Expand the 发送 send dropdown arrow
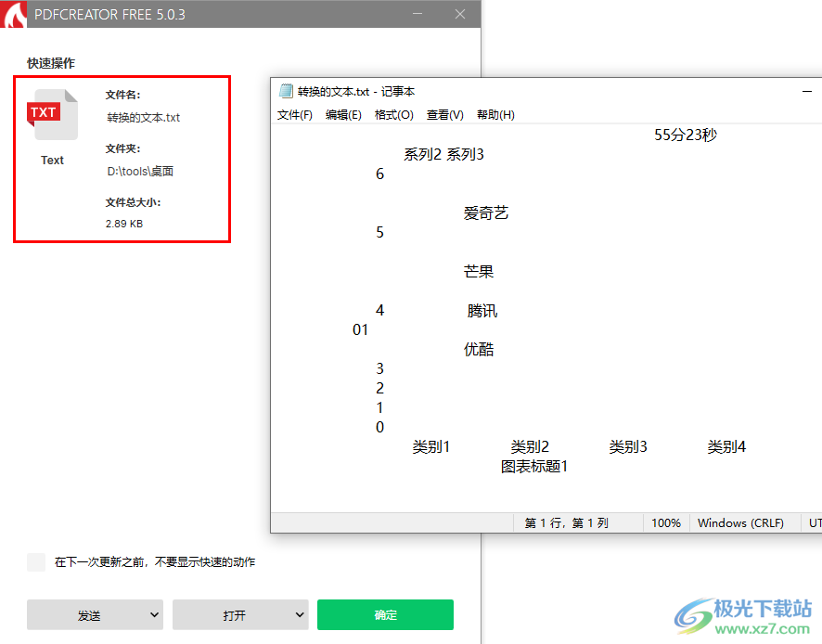 [154, 614]
